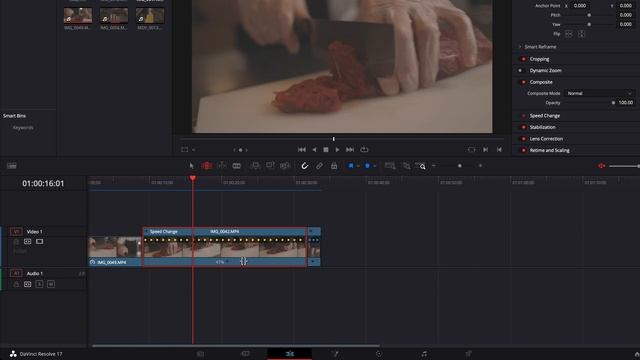640x360 pixels.
Task: Open the Timeline View Options icon
Action: click(12, 166)
